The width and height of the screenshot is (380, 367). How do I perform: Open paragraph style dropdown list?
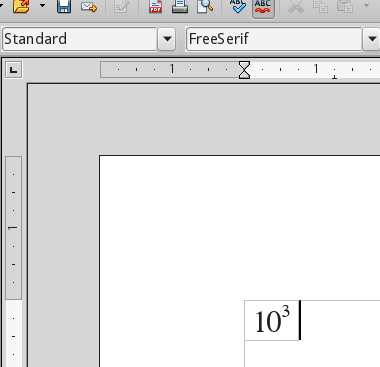167,39
